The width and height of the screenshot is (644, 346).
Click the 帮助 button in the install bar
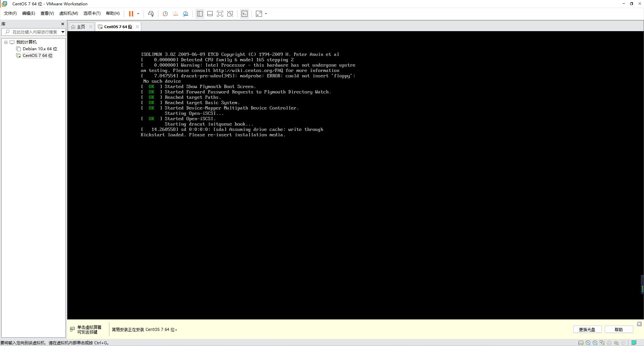[619, 330]
